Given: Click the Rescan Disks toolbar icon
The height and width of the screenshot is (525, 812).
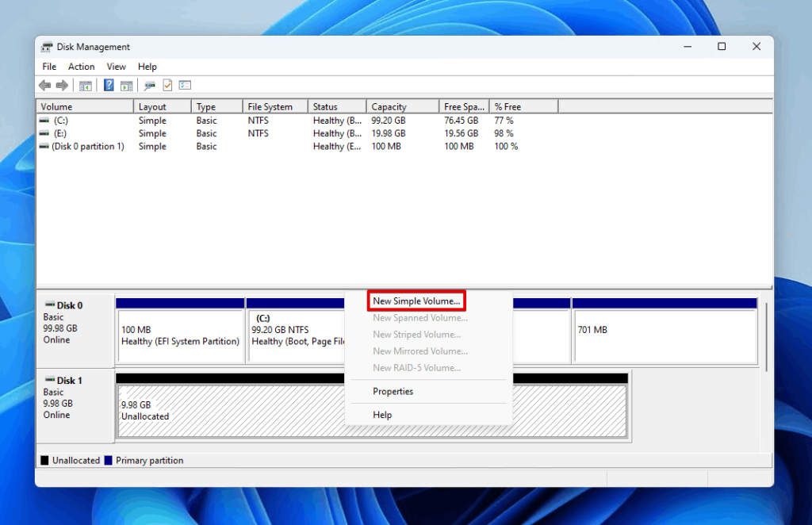Looking at the screenshot, I should click(x=149, y=85).
